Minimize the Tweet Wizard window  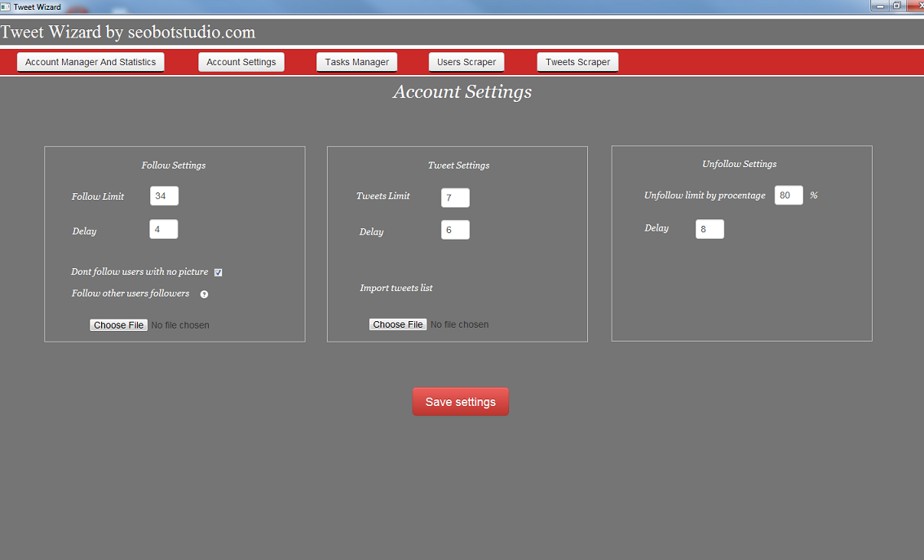pos(880,6)
